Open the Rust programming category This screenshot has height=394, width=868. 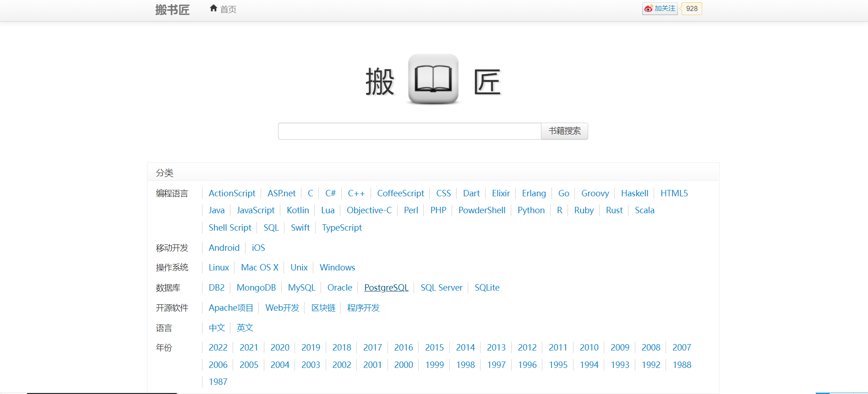(x=614, y=210)
